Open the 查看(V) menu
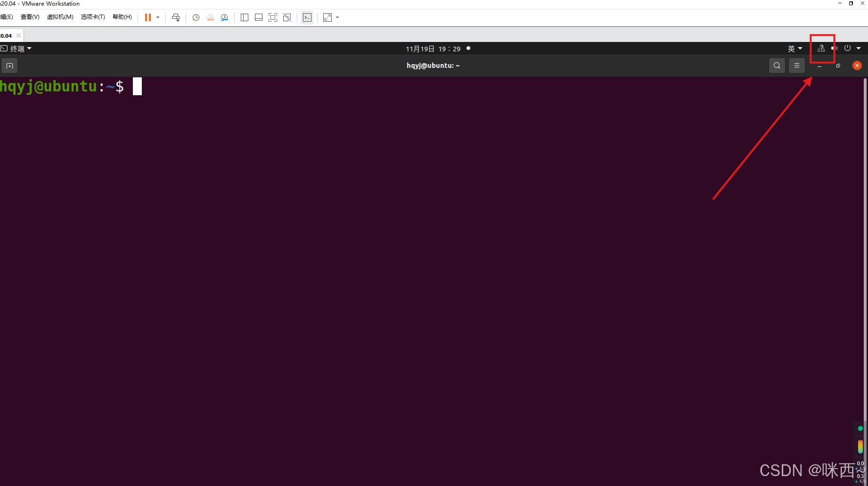Viewport: 868px width, 486px height. (30, 17)
